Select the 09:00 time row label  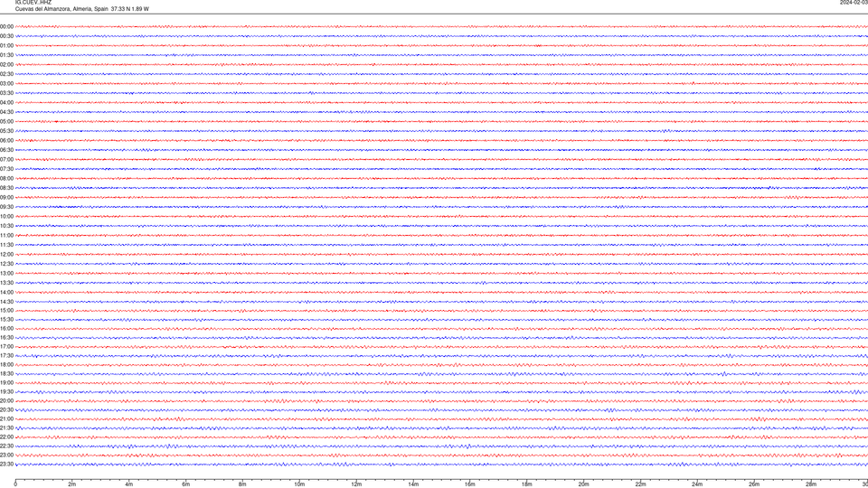[6, 198]
